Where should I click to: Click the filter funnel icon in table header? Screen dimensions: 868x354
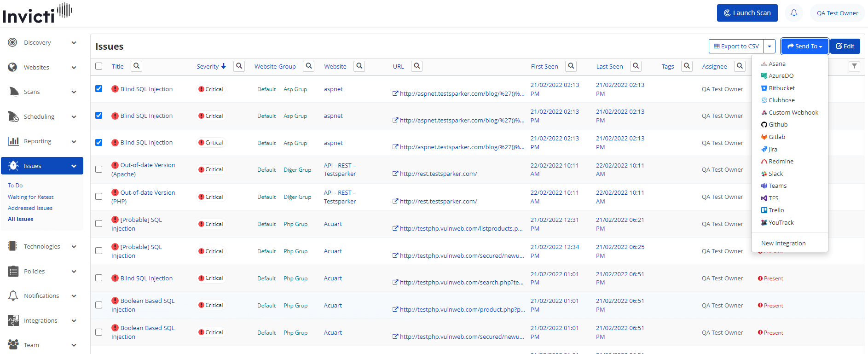click(x=854, y=66)
